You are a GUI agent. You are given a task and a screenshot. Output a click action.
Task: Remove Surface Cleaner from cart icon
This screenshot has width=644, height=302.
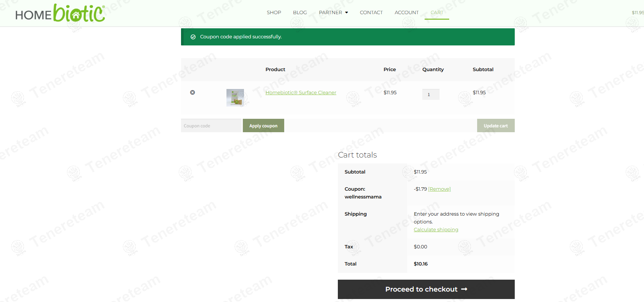pos(193,92)
